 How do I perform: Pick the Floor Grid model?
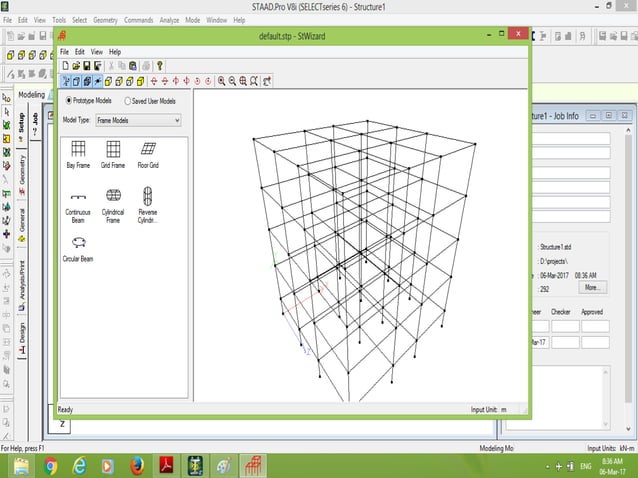point(147,150)
